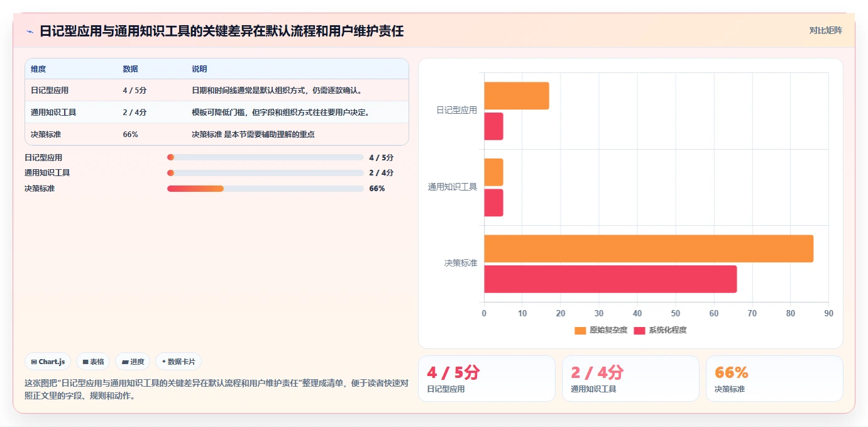
Task: Click the 日记型应用 progress row label
Action: (43, 157)
